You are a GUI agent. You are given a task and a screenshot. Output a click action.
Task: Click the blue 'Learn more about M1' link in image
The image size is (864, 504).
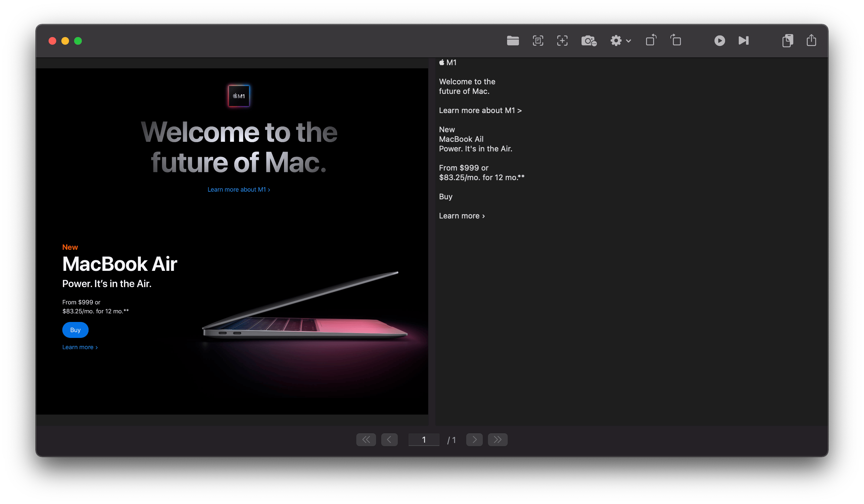(239, 189)
